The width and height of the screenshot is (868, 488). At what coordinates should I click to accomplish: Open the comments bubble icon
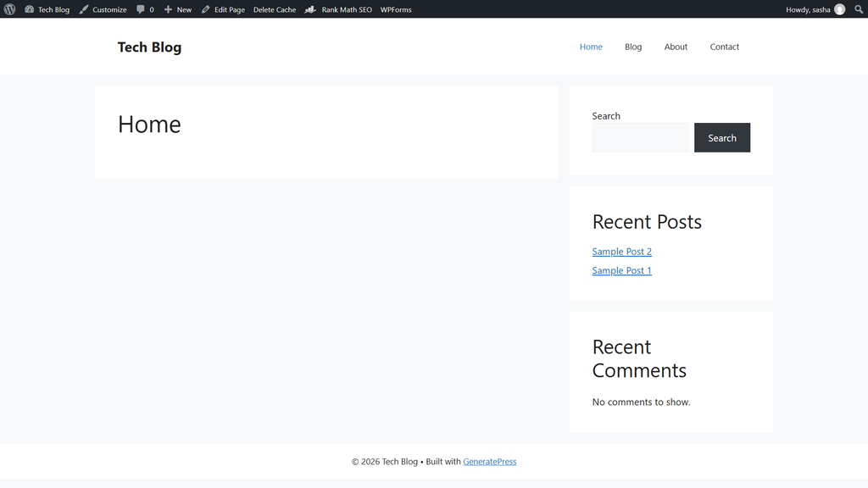click(141, 9)
